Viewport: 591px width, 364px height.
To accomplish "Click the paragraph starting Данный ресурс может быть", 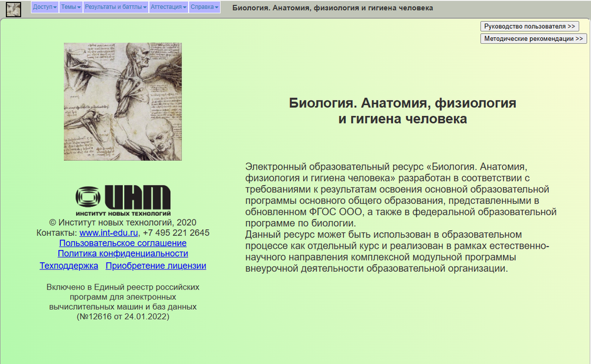I will pos(397,251).
